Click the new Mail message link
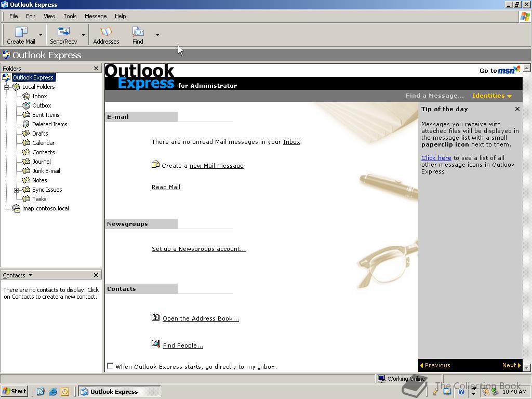Screen dimensions: 532x399 tap(217, 166)
